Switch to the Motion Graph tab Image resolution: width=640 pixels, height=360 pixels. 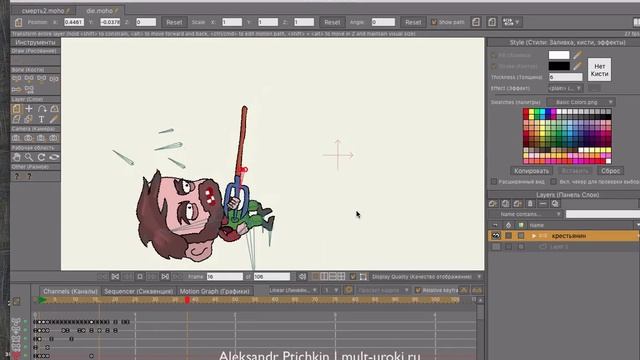(215, 291)
